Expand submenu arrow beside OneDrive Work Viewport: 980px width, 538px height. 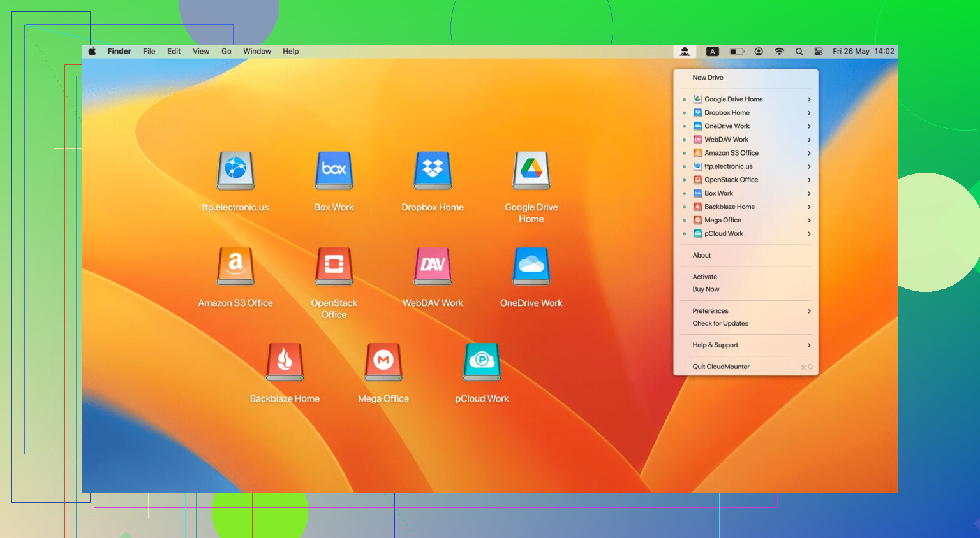pos(809,126)
